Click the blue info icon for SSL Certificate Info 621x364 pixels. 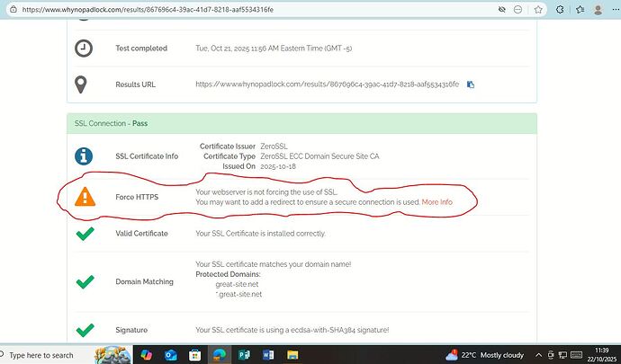pos(85,155)
